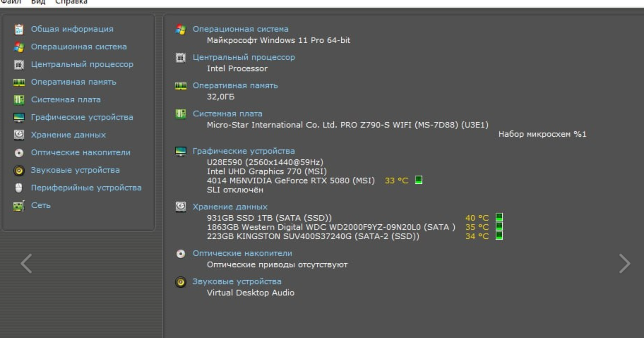Click the temperature indicator for the 931GB SSD
Viewport: 644px width, 338px height.
[x=499, y=217]
